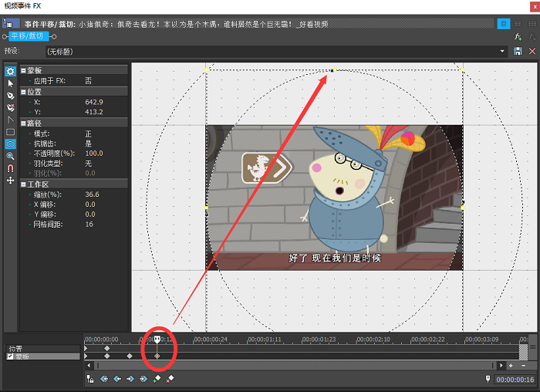
Task: Click the remove plug-in fx icon
Action: (532, 36)
